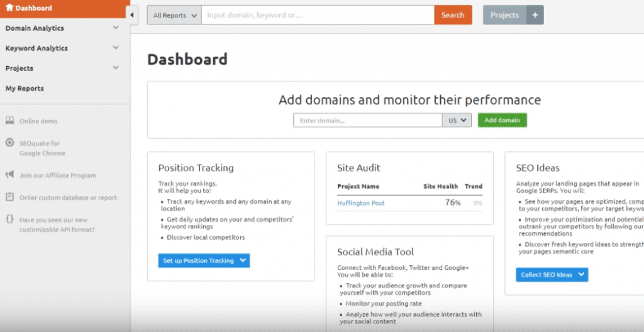Open My Reports in the sidebar
The image size is (644, 332).
pyautogui.click(x=25, y=88)
